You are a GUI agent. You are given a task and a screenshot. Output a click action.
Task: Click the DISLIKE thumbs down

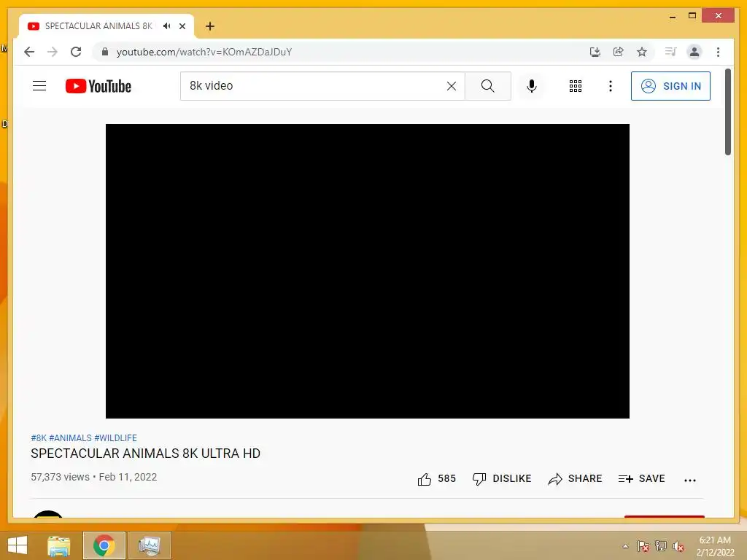(x=502, y=478)
